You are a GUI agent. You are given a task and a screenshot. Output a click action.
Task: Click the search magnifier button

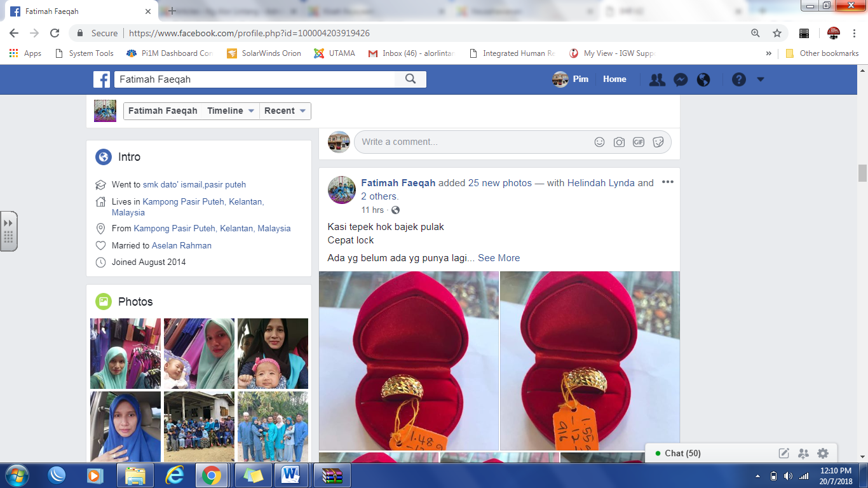(410, 79)
